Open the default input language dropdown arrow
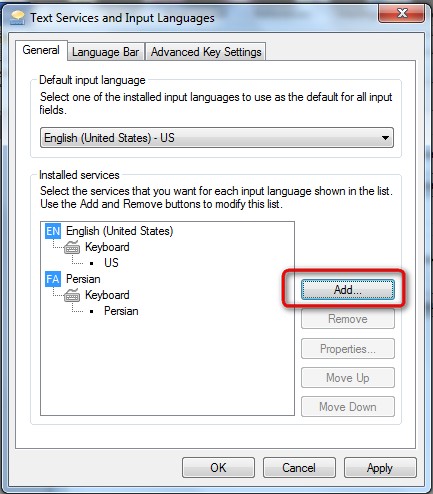 (x=385, y=138)
